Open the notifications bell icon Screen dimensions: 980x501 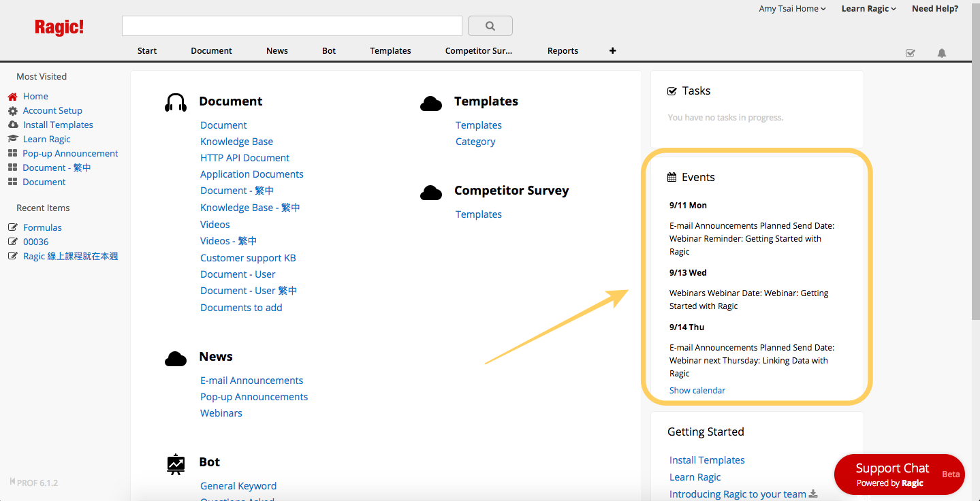tap(942, 53)
